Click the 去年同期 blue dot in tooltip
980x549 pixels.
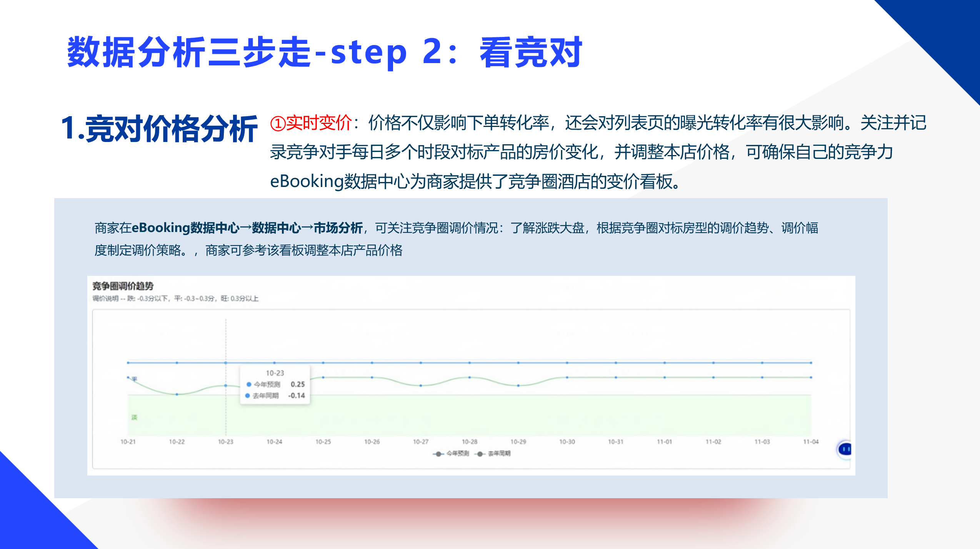248,395
